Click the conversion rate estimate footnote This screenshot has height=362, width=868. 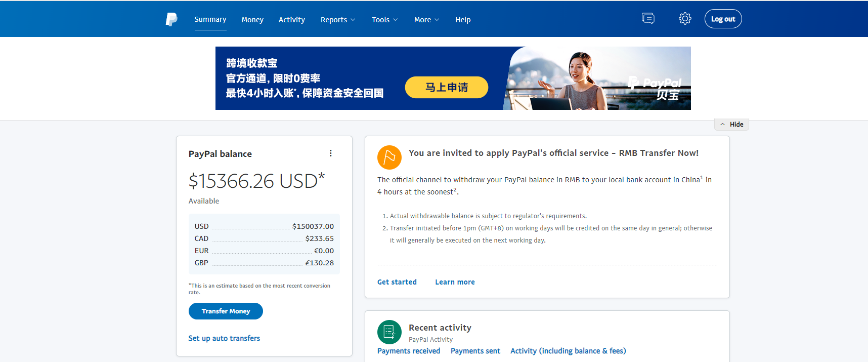tap(259, 289)
